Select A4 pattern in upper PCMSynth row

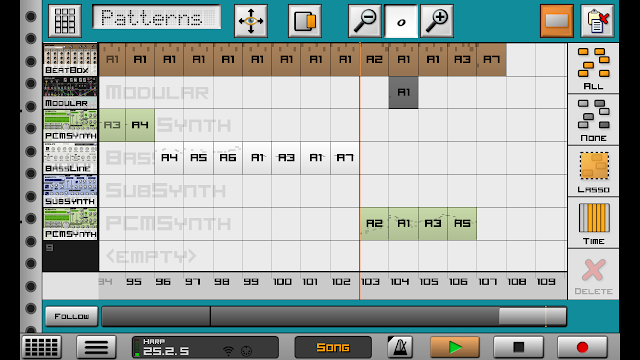pos(140,125)
